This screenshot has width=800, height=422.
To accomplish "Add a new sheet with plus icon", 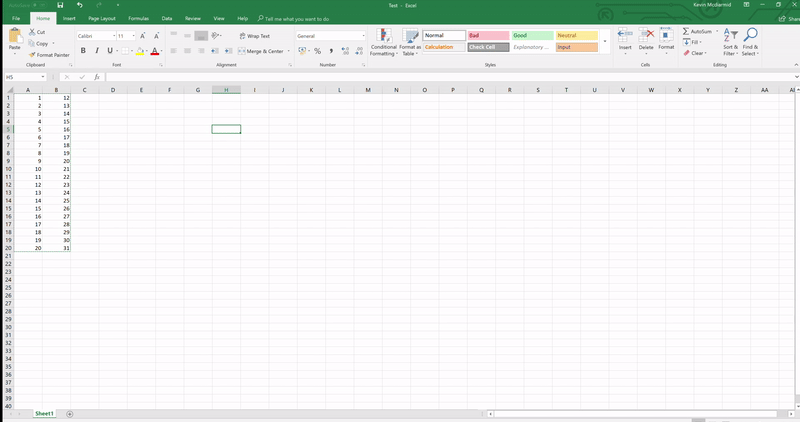I will [69, 414].
